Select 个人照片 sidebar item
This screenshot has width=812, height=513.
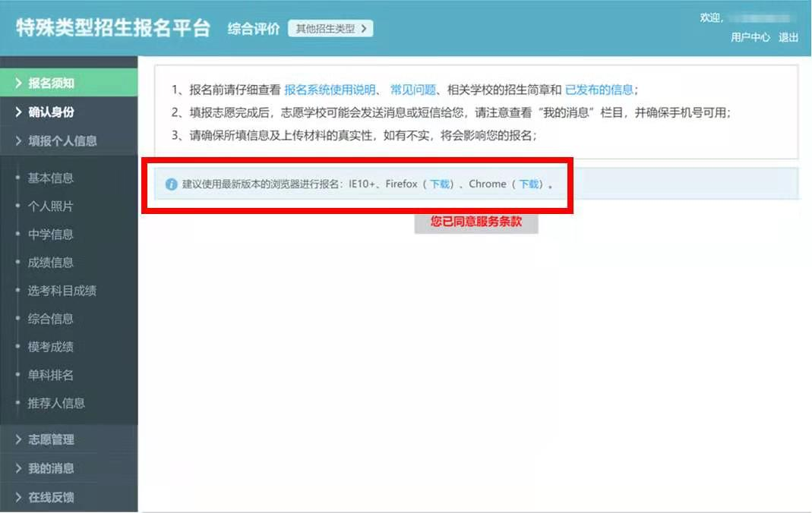[51, 206]
